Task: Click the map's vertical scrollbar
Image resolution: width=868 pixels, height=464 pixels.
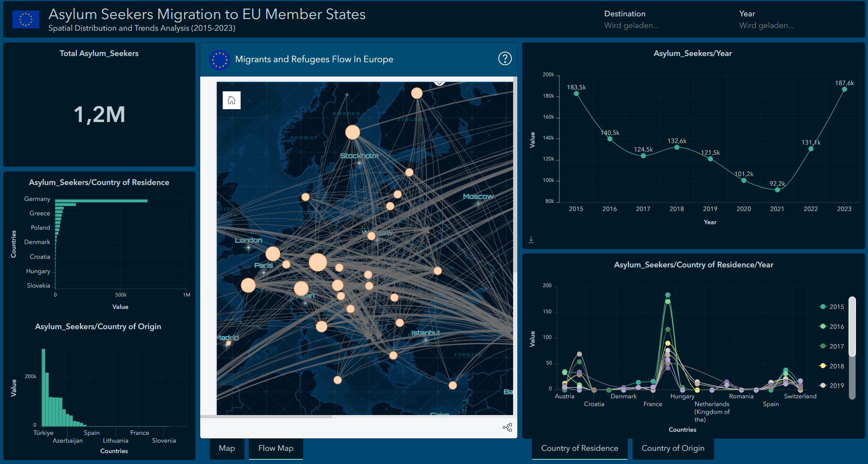Action: 515,175
